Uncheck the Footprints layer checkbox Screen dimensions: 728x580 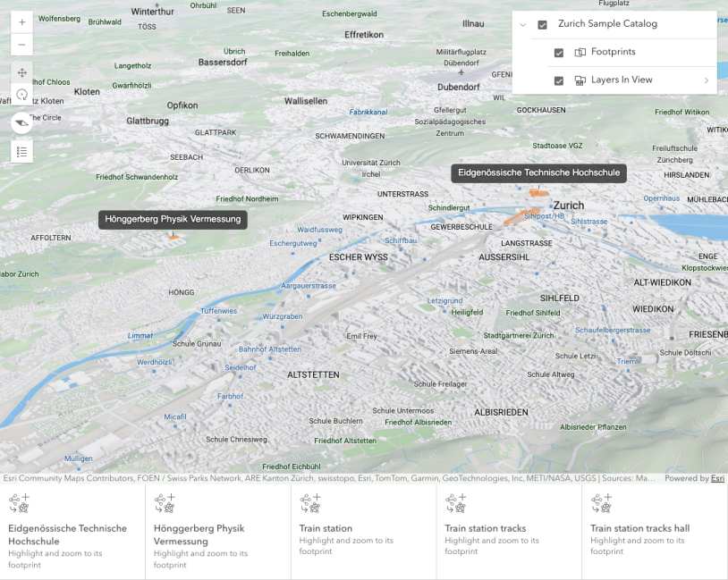point(559,53)
